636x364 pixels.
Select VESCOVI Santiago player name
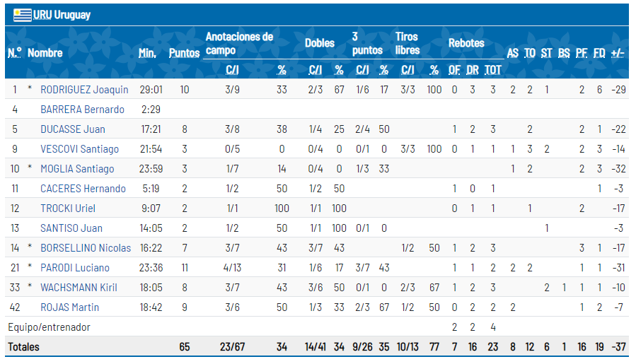(x=79, y=149)
